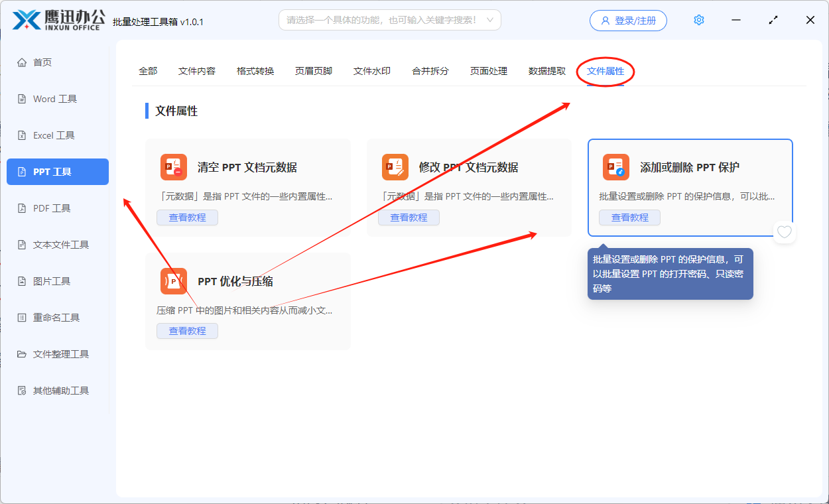The height and width of the screenshot is (504, 829).
Task: Switch to the 格式转换 tab
Action: coord(255,71)
